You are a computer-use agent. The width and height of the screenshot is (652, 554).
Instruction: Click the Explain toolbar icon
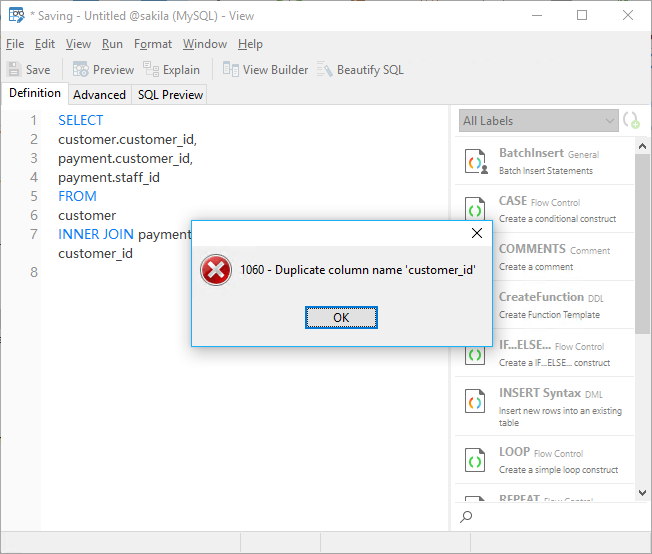[x=151, y=70]
